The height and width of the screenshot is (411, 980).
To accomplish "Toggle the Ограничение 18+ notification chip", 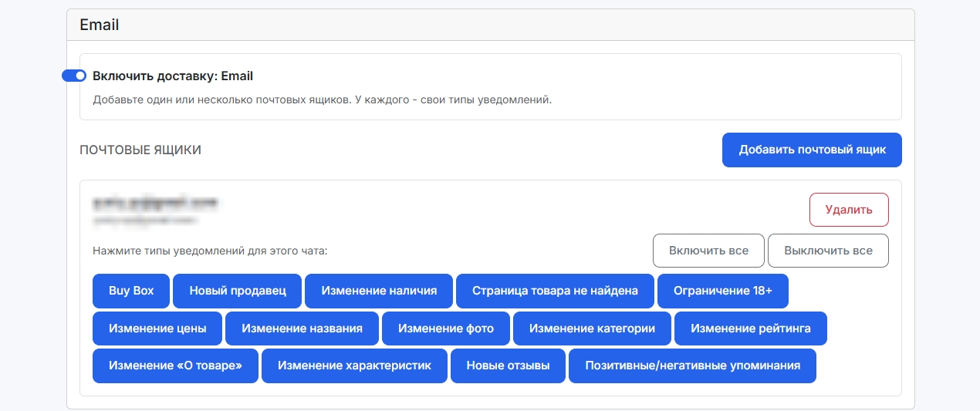I will [x=723, y=291].
